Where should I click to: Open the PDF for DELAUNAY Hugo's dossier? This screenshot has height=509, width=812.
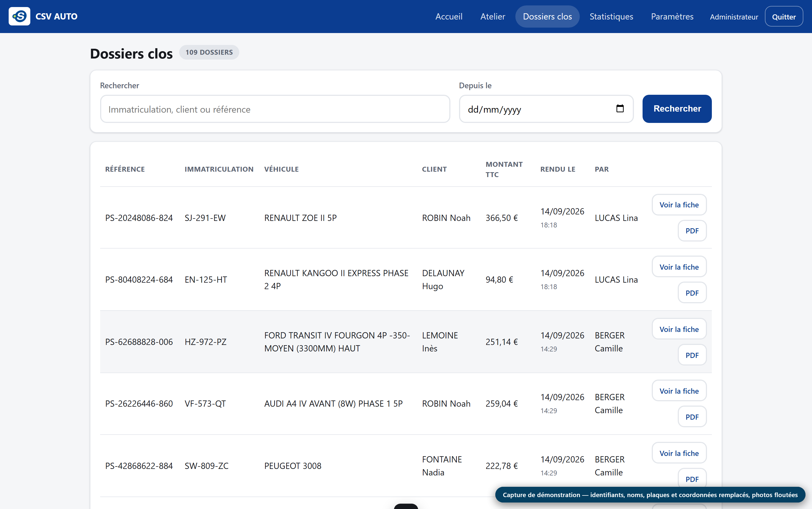click(x=692, y=293)
